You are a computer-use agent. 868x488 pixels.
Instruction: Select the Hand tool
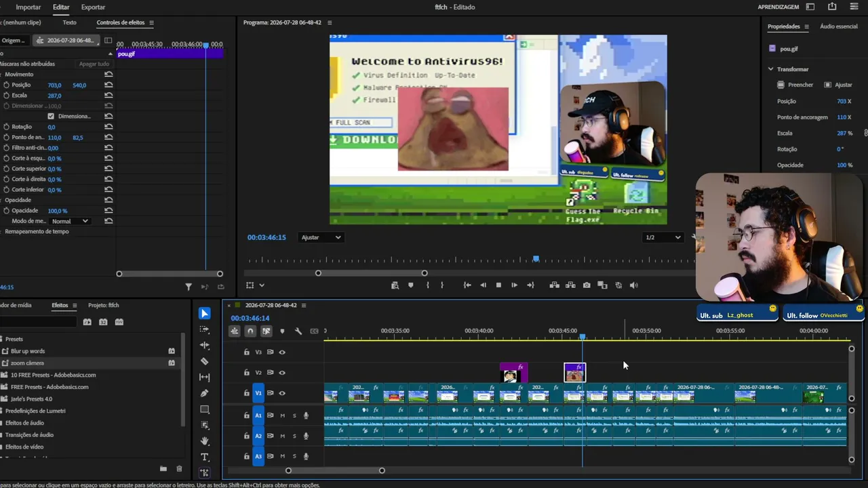(205, 441)
